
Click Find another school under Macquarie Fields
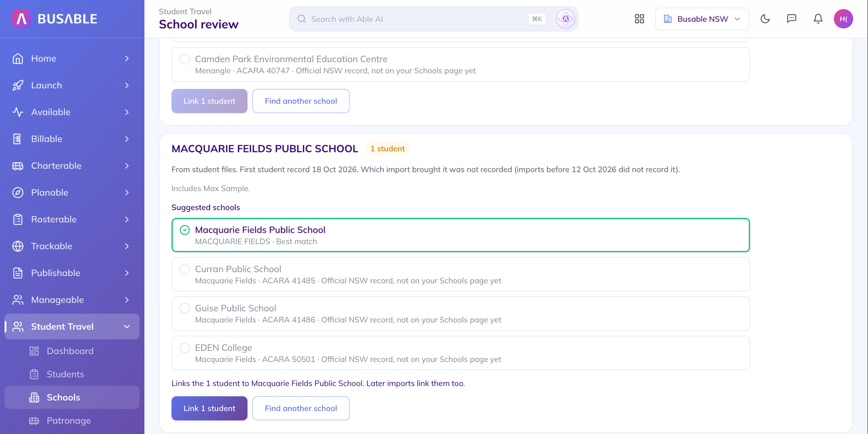point(301,408)
